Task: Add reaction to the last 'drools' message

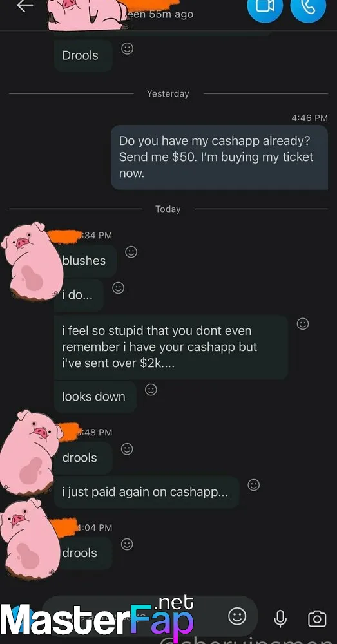Action: [127, 545]
